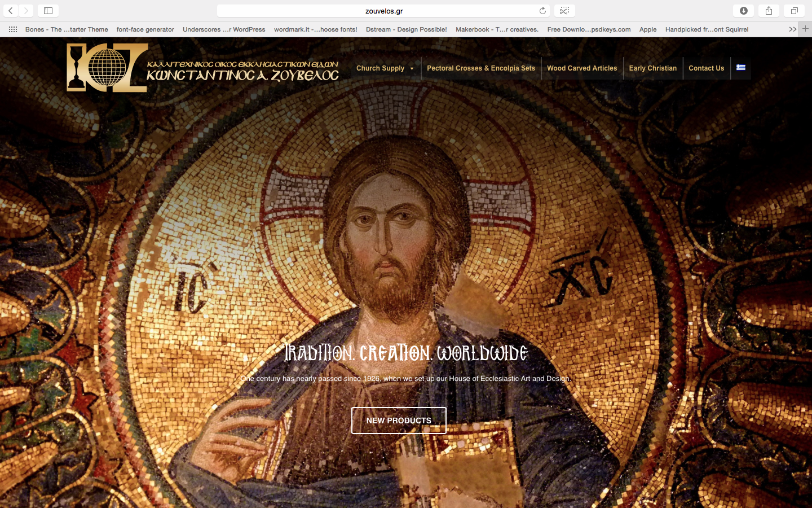This screenshot has width=812, height=508.
Task: Open the font-face generator bookmark
Action: click(145, 29)
